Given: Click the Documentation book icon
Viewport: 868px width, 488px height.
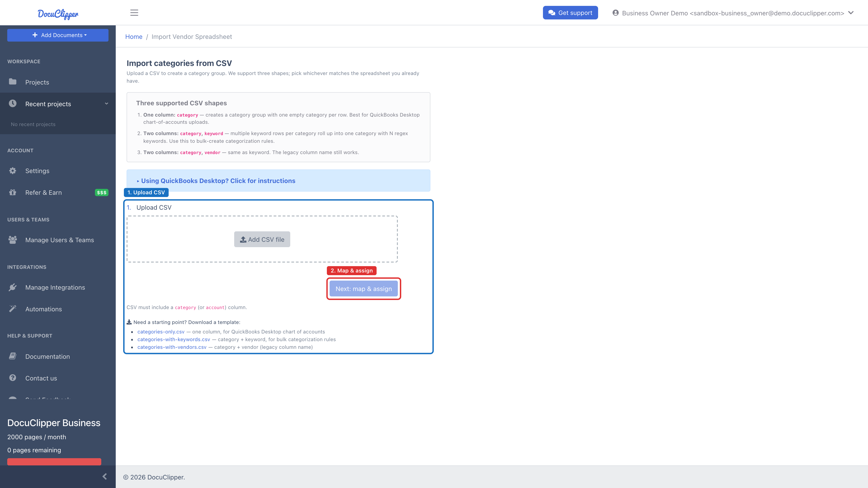Looking at the screenshot, I should point(13,356).
